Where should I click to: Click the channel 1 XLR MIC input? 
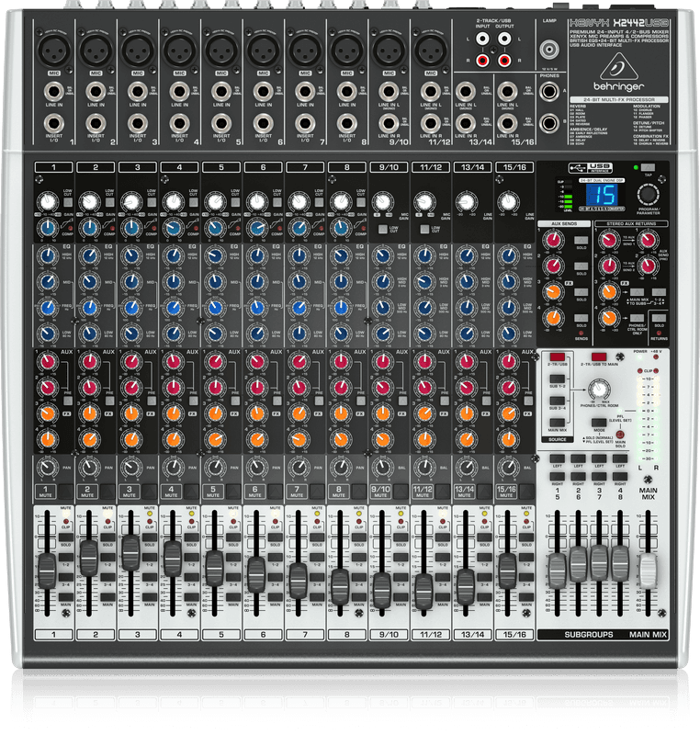click(x=54, y=50)
